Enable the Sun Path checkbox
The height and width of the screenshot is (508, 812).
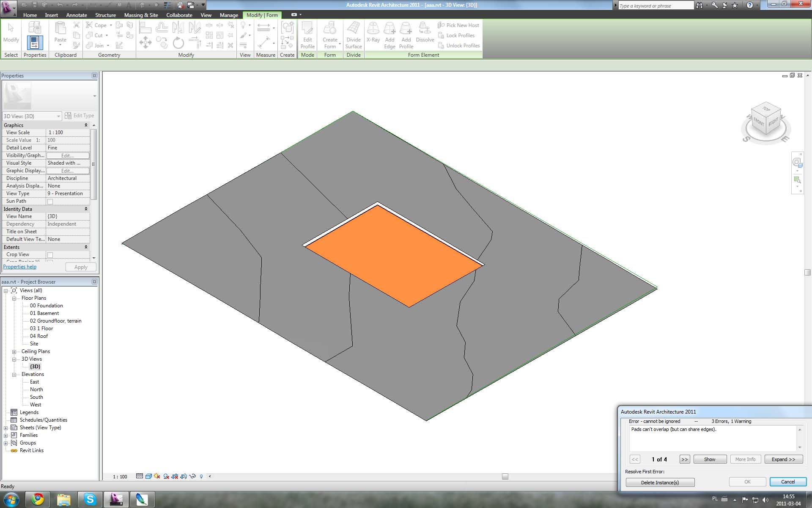pos(50,202)
